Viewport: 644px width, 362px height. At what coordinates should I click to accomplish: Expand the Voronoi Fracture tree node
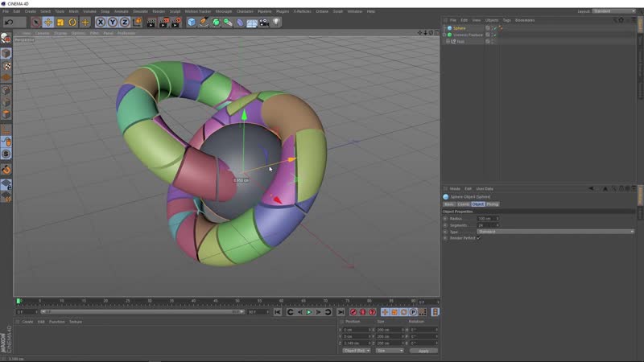pos(444,35)
